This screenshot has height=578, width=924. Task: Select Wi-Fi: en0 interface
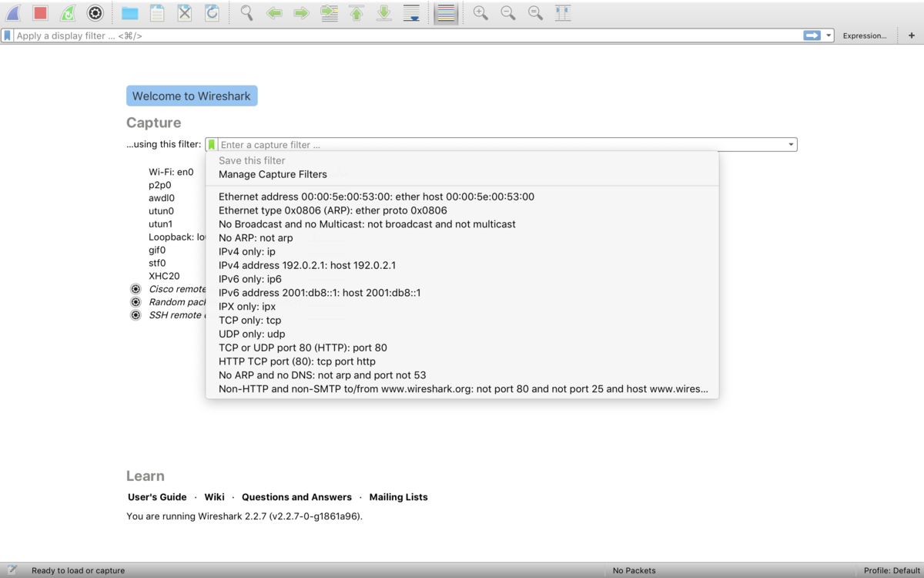pyautogui.click(x=171, y=172)
